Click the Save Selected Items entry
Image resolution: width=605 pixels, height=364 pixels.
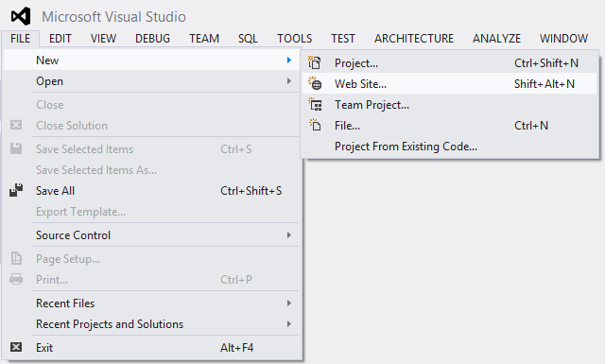151,149
